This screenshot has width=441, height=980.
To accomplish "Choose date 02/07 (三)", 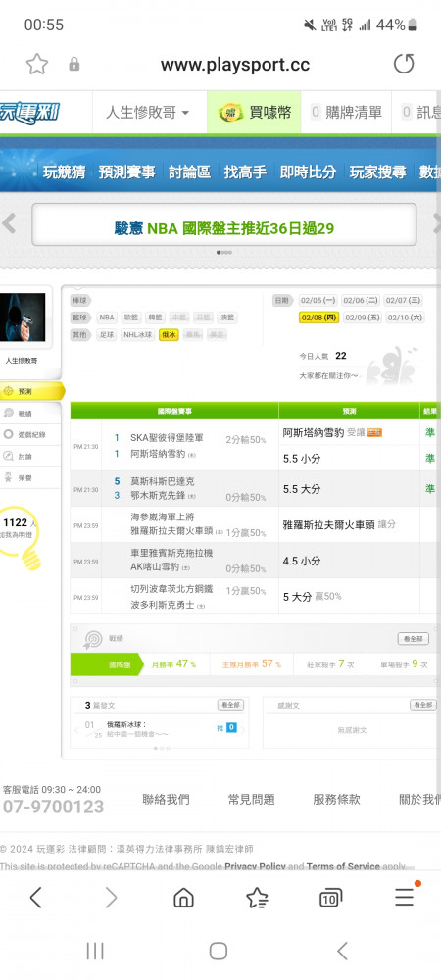I will point(404,301).
